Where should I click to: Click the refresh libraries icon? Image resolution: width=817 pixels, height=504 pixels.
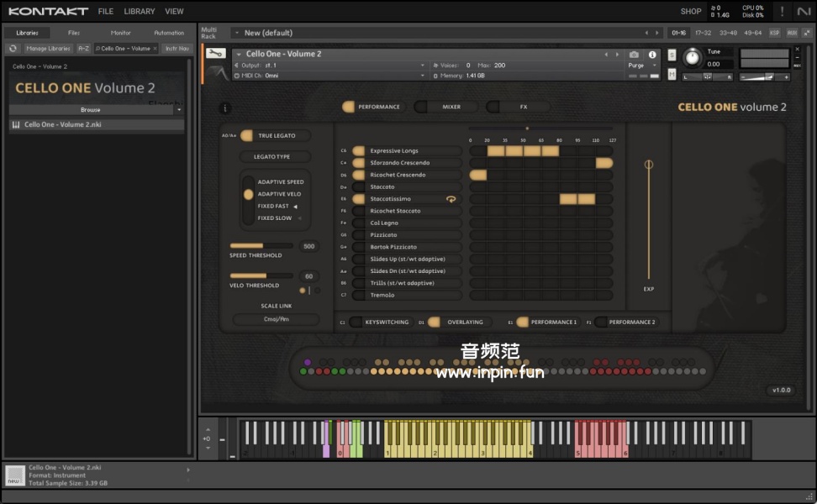13,49
